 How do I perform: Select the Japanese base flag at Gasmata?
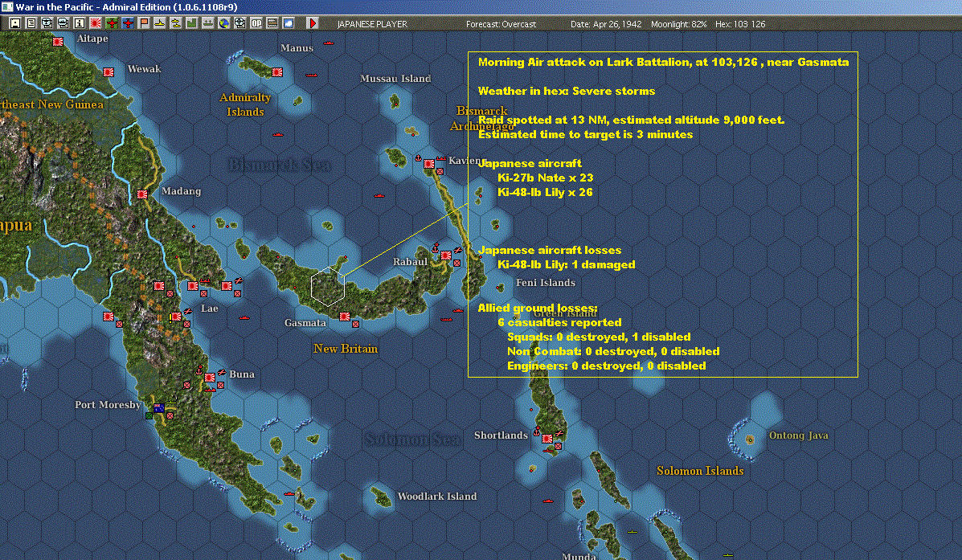[x=345, y=317]
